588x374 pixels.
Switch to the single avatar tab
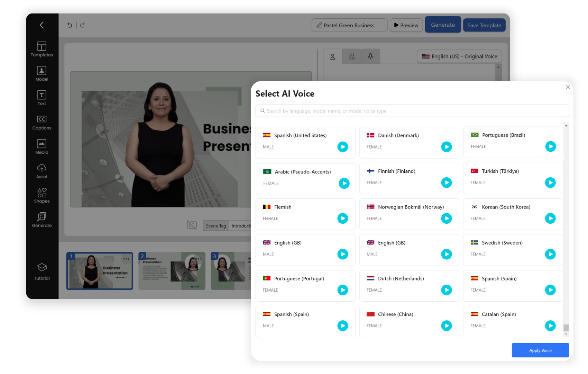click(x=333, y=56)
